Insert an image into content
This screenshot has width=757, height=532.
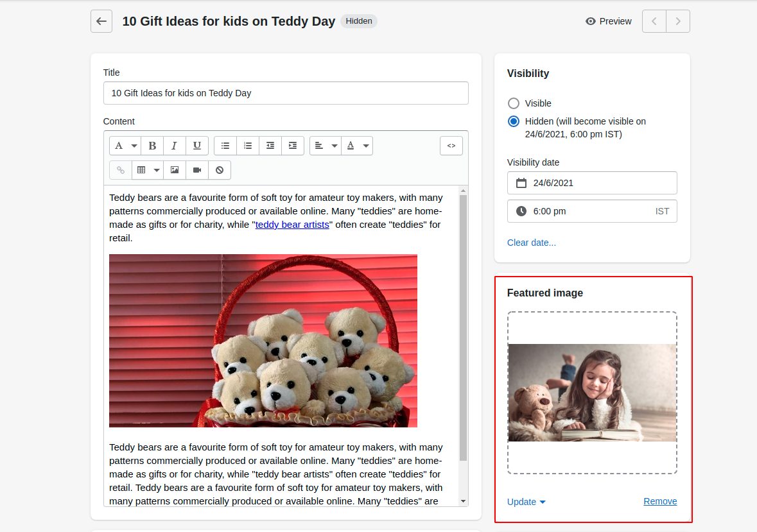[175, 170]
